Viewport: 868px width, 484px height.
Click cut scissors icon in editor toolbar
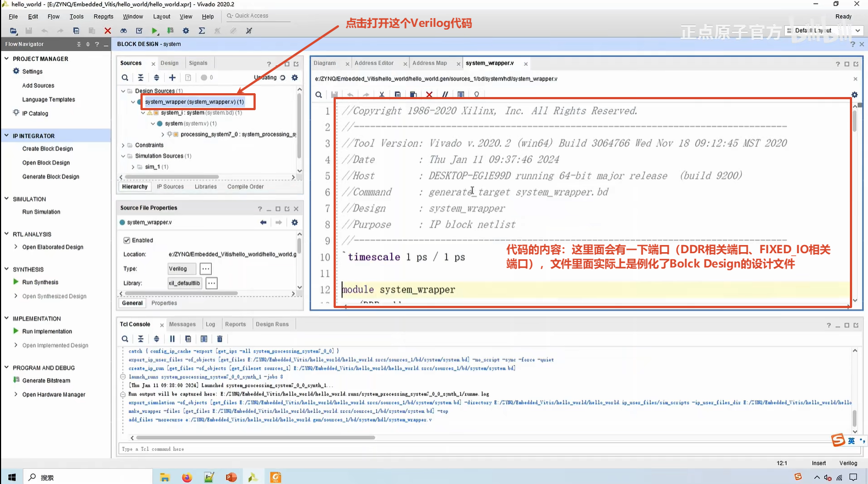coord(382,95)
